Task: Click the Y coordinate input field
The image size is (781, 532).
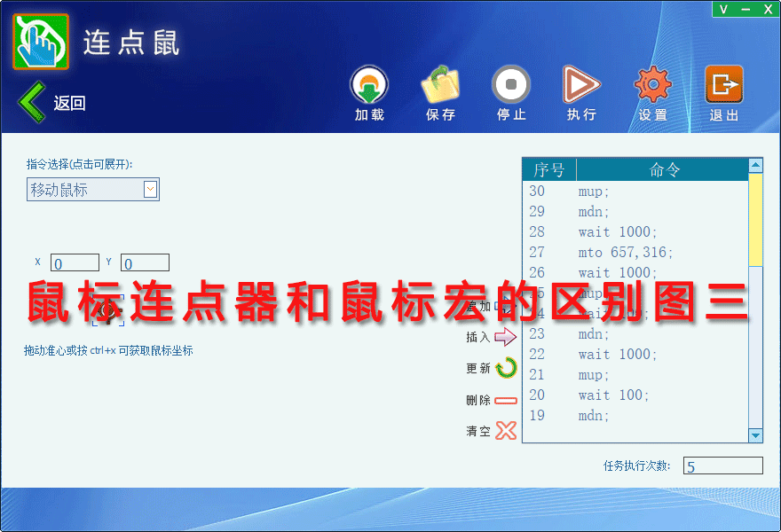Action: 145,262
